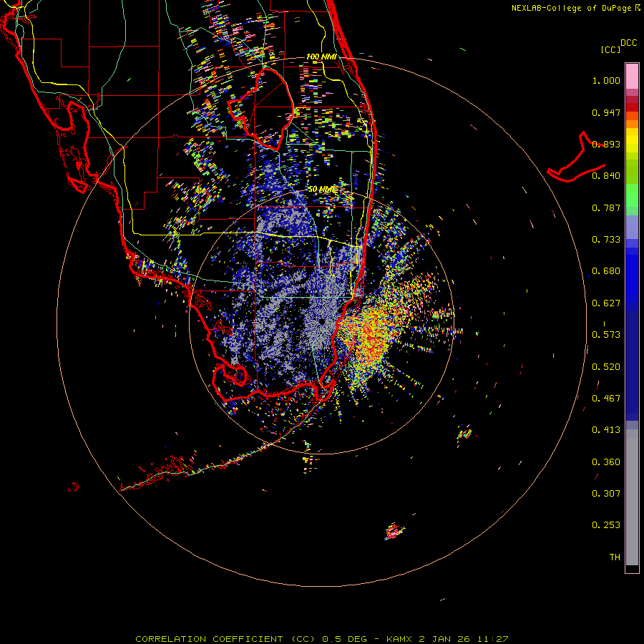The height and width of the screenshot is (644, 644).
Task: Select the 0.627 legend value
Action: (606, 303)
